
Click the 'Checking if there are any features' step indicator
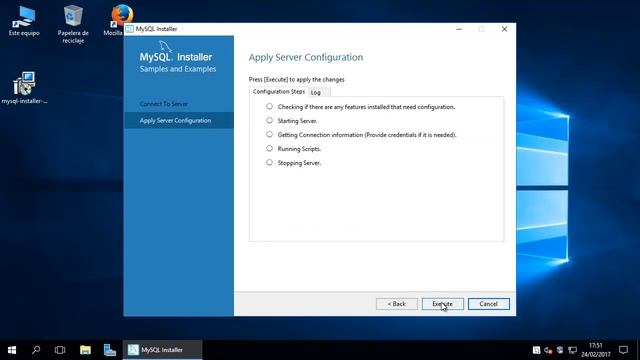pos(269,107)
